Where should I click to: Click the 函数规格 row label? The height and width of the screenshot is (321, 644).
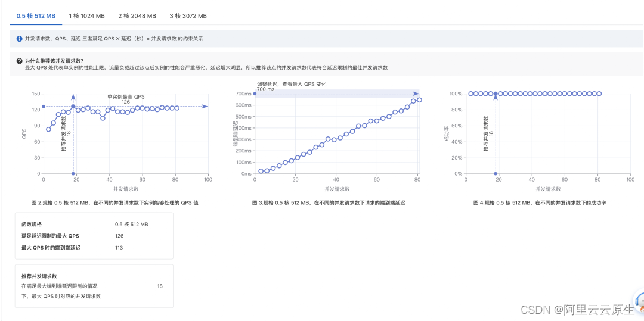pos(32,225)
